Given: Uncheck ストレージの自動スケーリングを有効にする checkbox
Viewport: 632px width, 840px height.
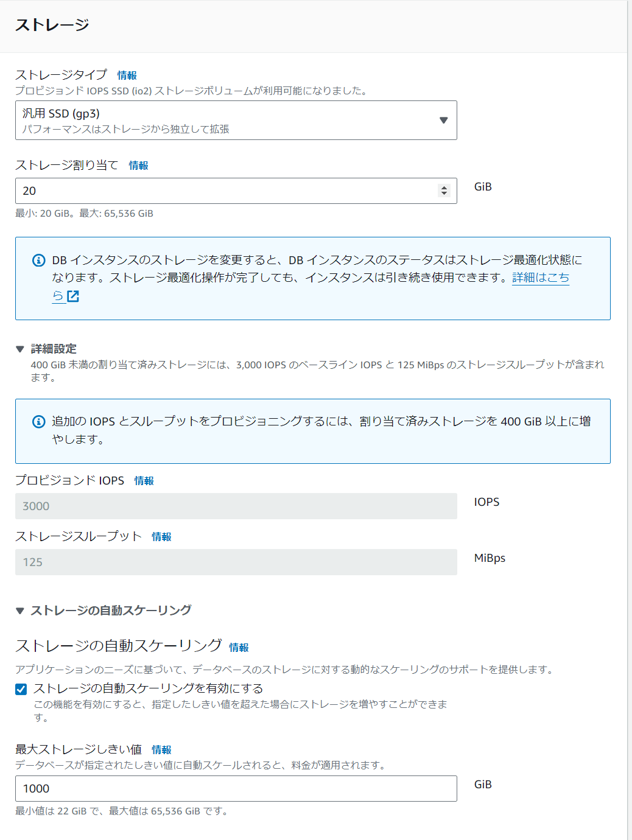Looking at the screenshot, I should click(21, 689).
